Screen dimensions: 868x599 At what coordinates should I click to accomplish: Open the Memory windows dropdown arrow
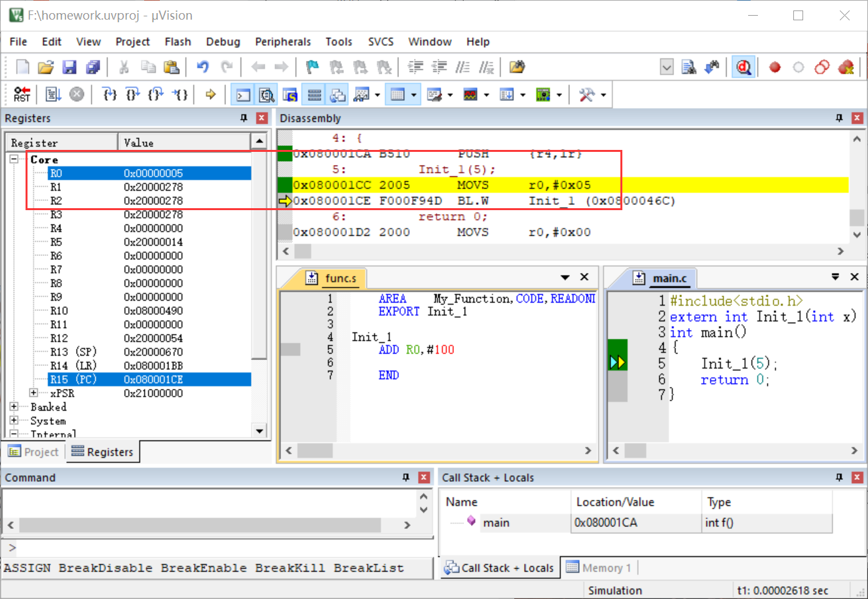coord(414,95)
